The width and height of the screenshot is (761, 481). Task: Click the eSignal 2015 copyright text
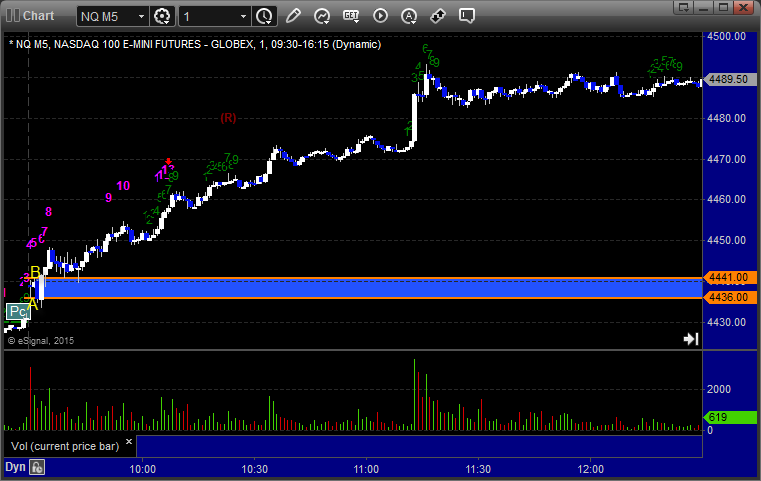41,341
